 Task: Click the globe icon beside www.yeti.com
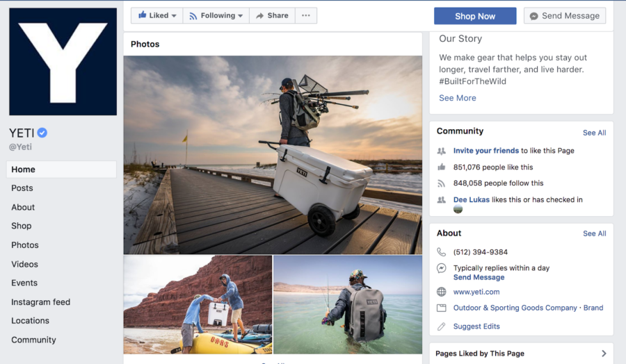[x=441, y=292]
